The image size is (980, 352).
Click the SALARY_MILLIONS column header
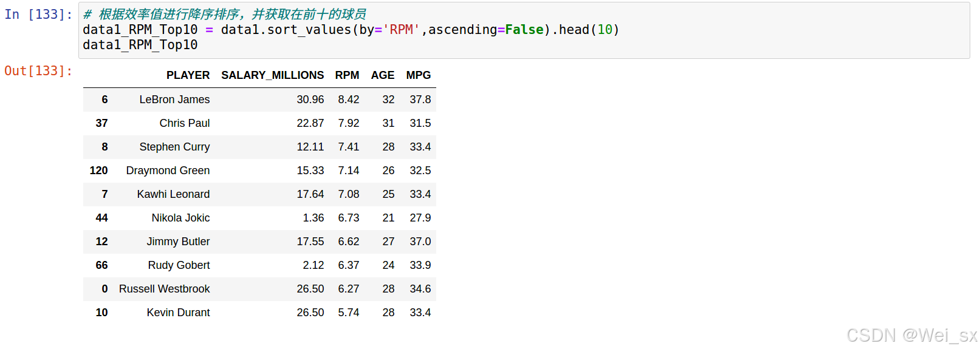tap(272, 75)
